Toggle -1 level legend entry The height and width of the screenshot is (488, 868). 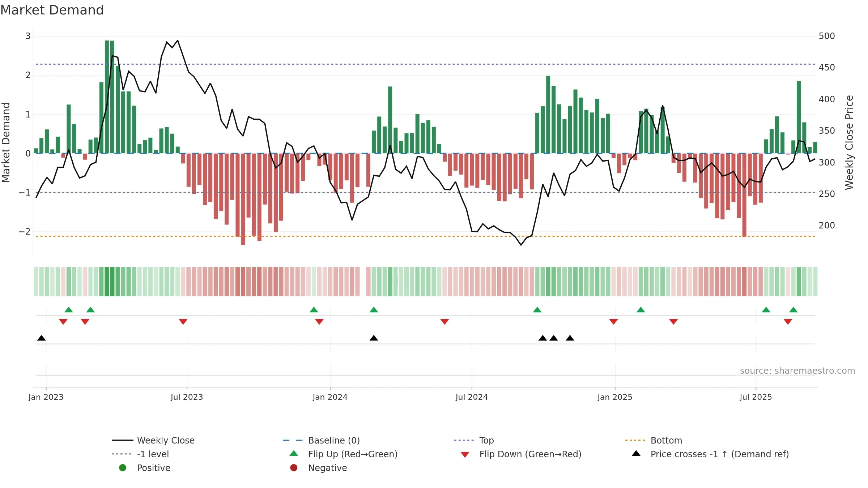point(140,454)
